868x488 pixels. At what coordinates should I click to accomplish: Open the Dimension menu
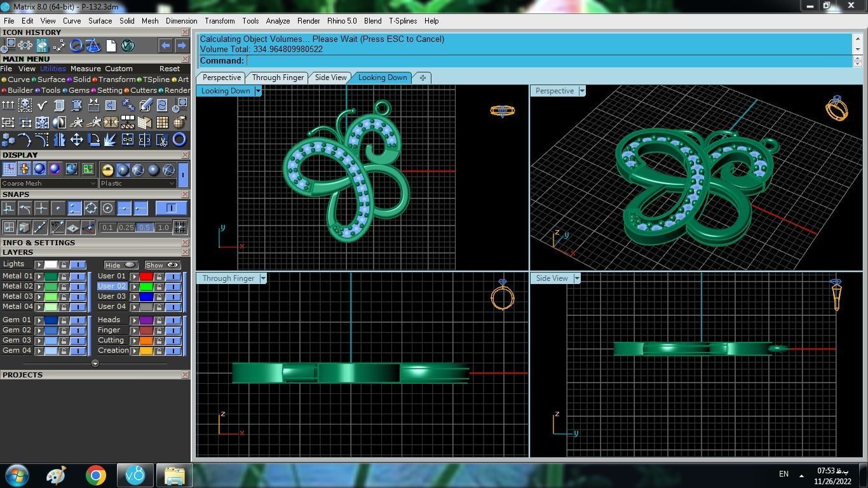tap(181, 21)
